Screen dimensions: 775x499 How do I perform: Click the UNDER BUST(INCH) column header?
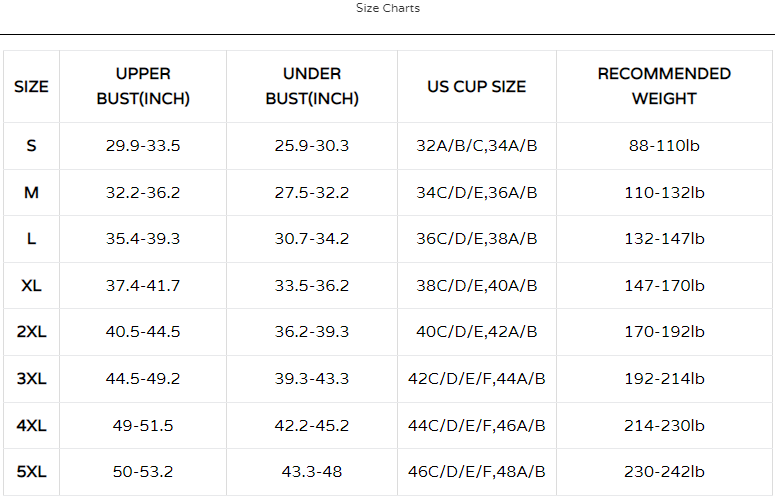(x=312, y=86)
